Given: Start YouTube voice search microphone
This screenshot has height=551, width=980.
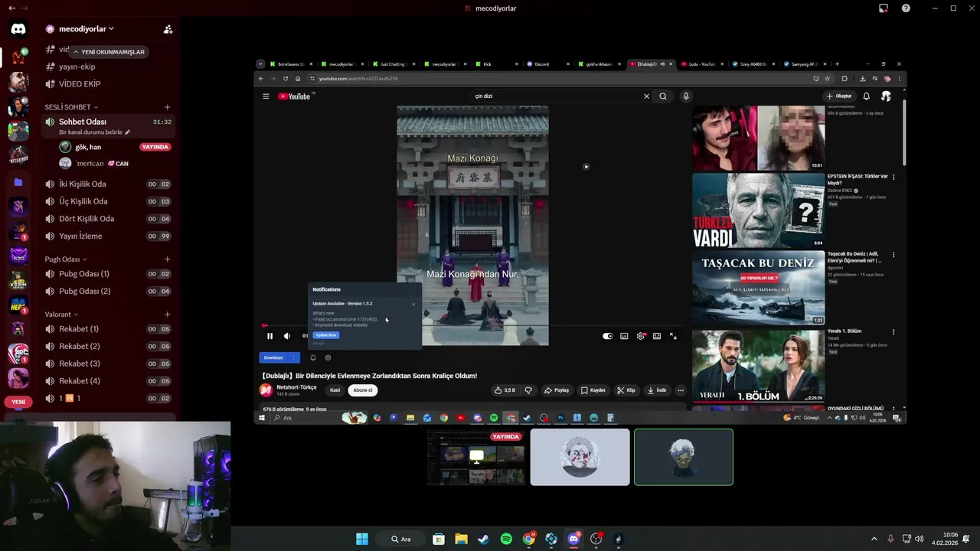Looking at the screenshot, I should [x=686, y=96].
